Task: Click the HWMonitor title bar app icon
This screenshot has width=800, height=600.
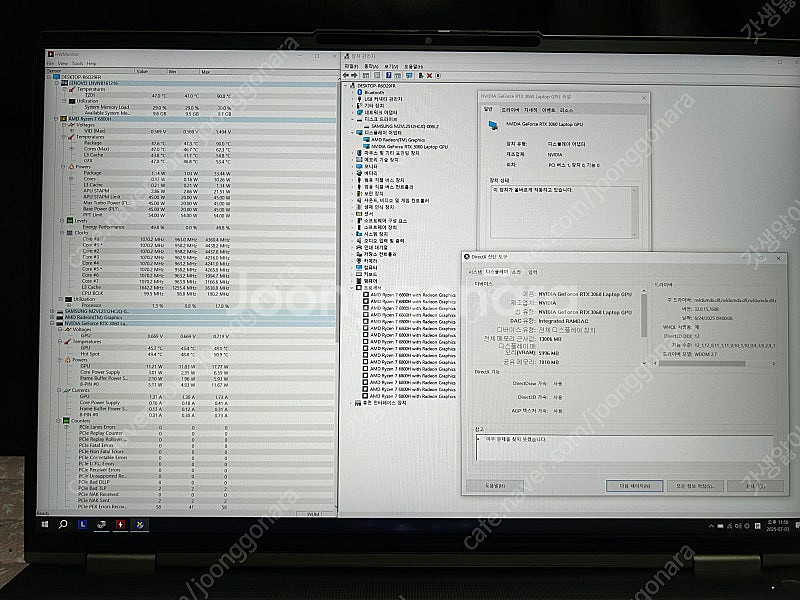Action: coord(51,54)
